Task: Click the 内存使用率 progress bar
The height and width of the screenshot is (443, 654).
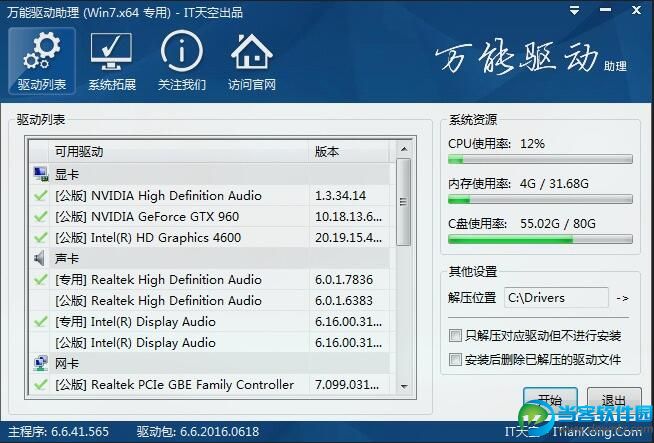Action: (x=540, y=199)
